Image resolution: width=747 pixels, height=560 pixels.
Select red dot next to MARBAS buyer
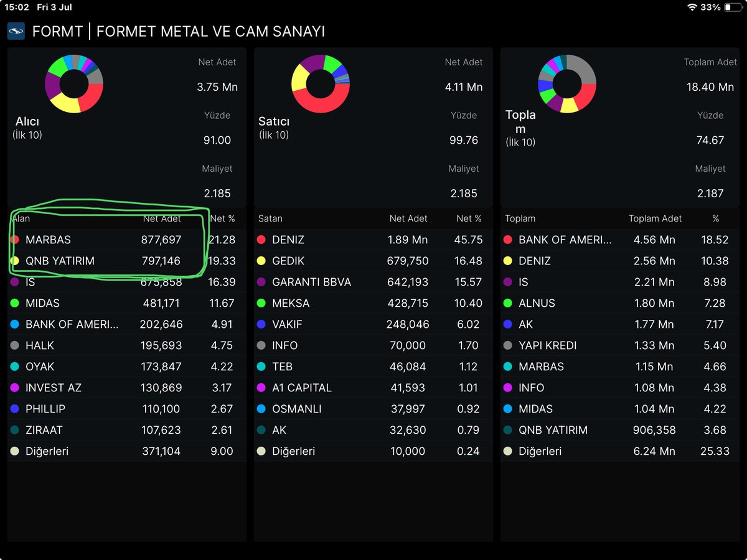point(16,240)
